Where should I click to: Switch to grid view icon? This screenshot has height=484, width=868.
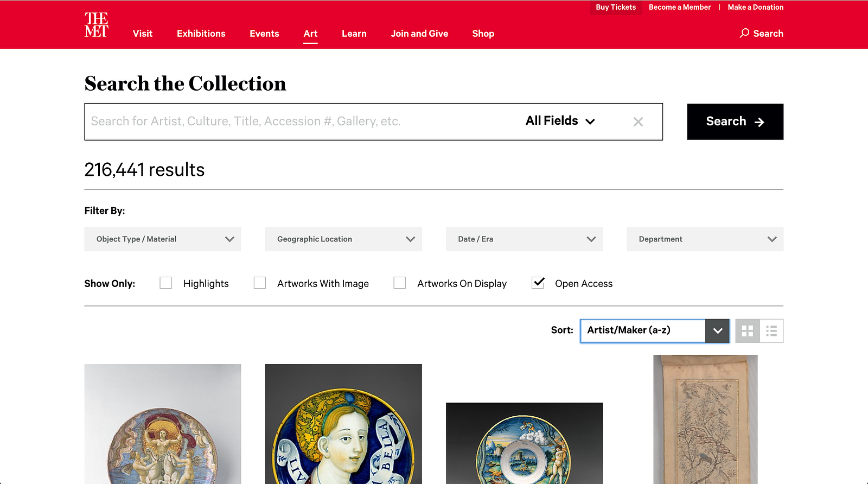pos(748,331)
